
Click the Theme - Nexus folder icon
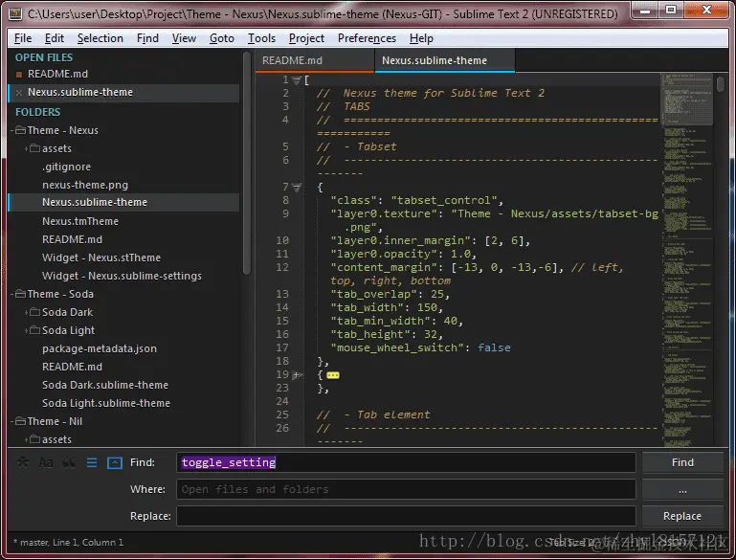click(20, 130)
